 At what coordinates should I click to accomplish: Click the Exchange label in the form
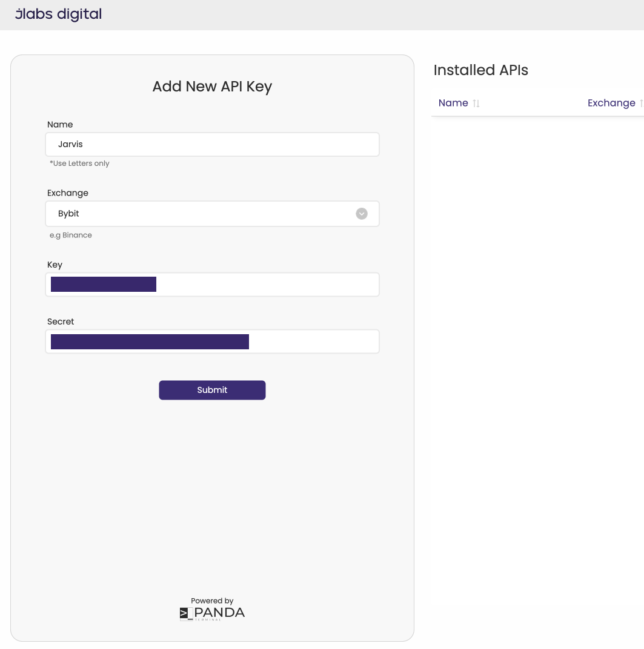pos(68,193)
